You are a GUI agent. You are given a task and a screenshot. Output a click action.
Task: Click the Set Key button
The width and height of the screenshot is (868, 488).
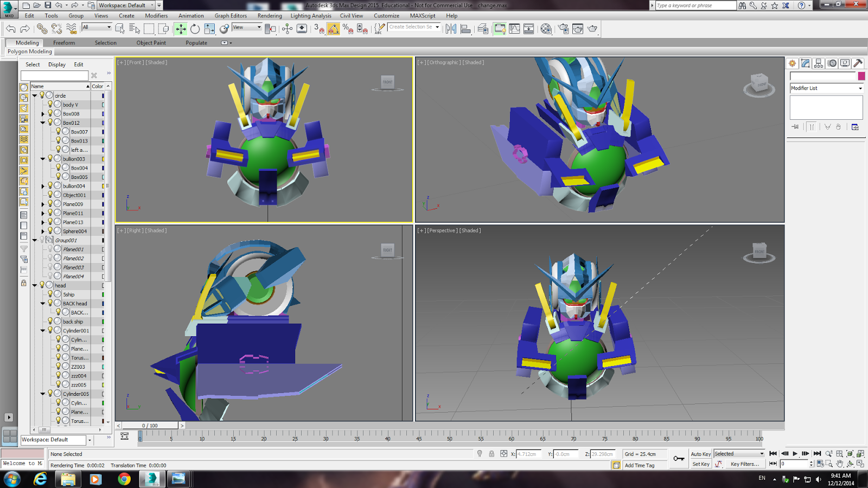pyautogui.click(x=700, y=464)
